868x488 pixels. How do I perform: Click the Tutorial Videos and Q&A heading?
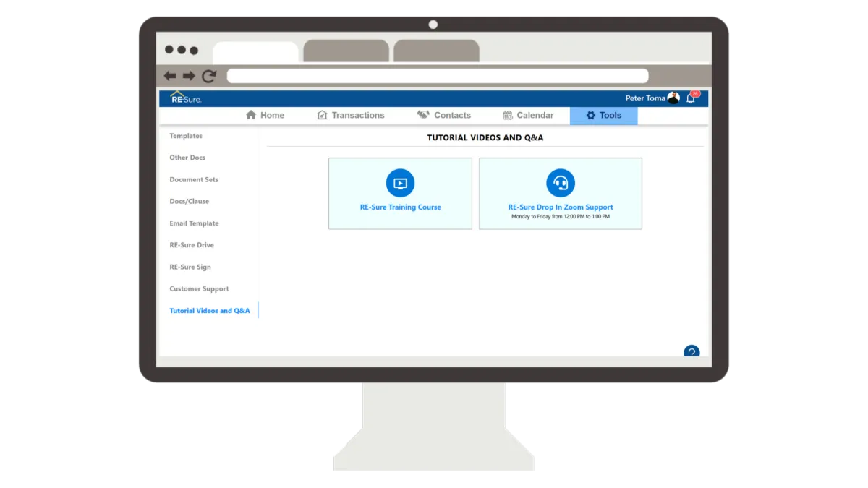tap(485, 137)
